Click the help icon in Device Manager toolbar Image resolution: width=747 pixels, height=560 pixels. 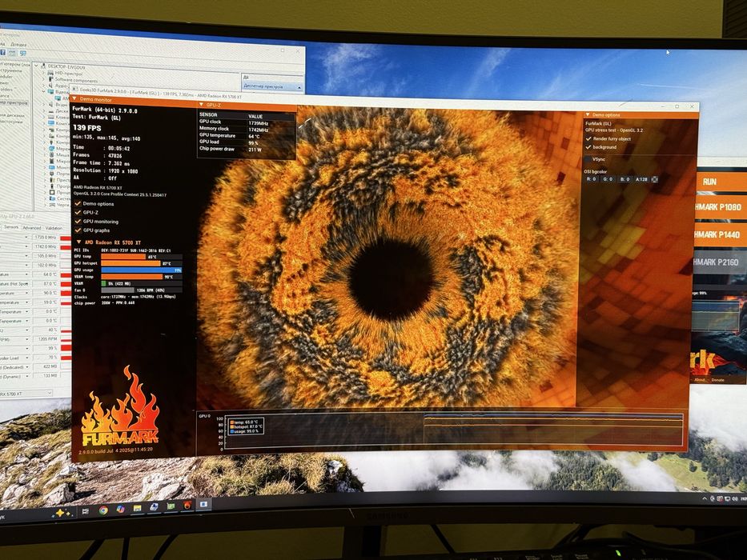[x=2, y=52]
